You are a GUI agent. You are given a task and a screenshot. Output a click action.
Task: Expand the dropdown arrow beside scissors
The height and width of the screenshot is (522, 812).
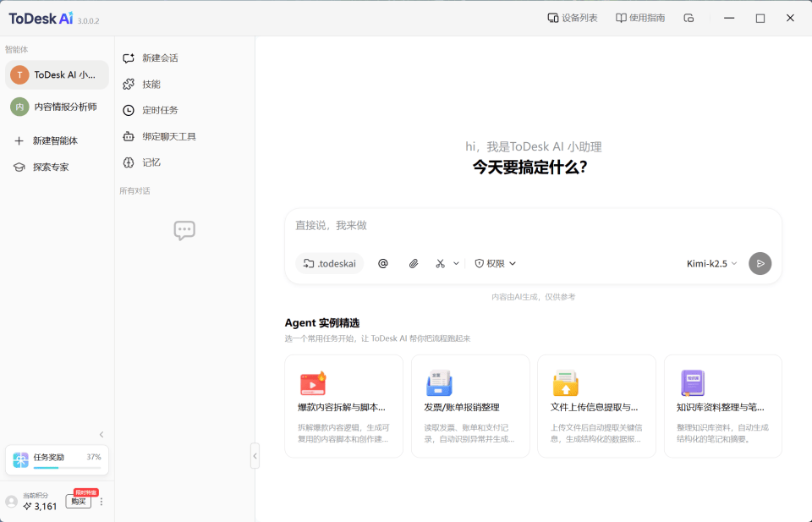[x=456, y=264]
